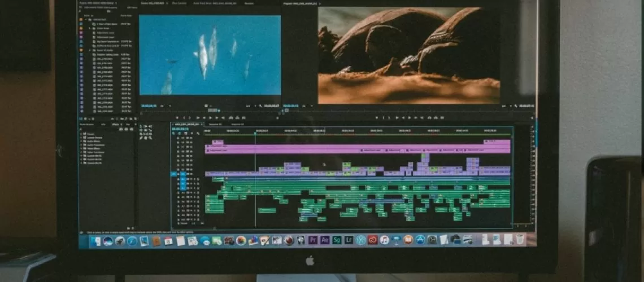Expand the Video Transitions folder
The image size is (644, 282).
coord(81,152)
